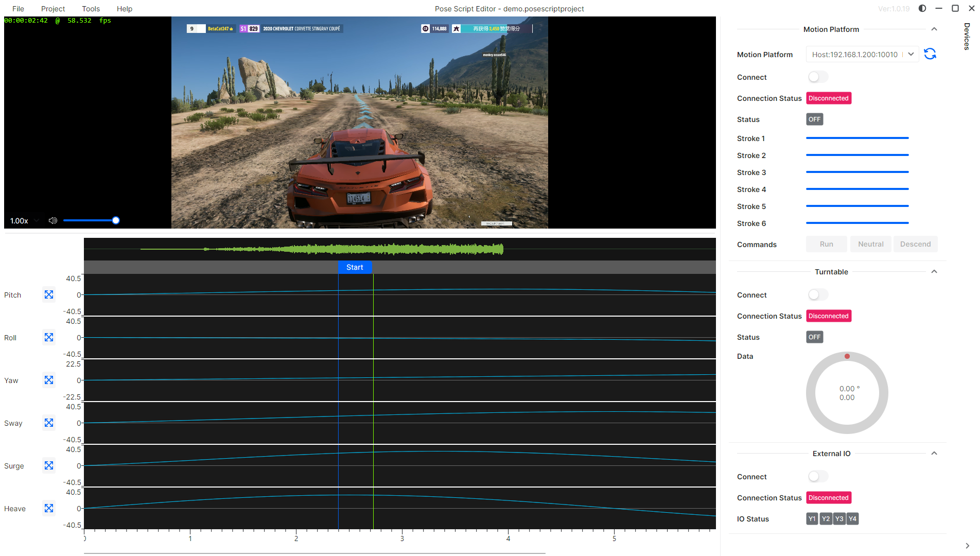Click the horizontal timeline scrollbar
The width and height of the screenshot is (980, 556).
[x=314, y=553]
